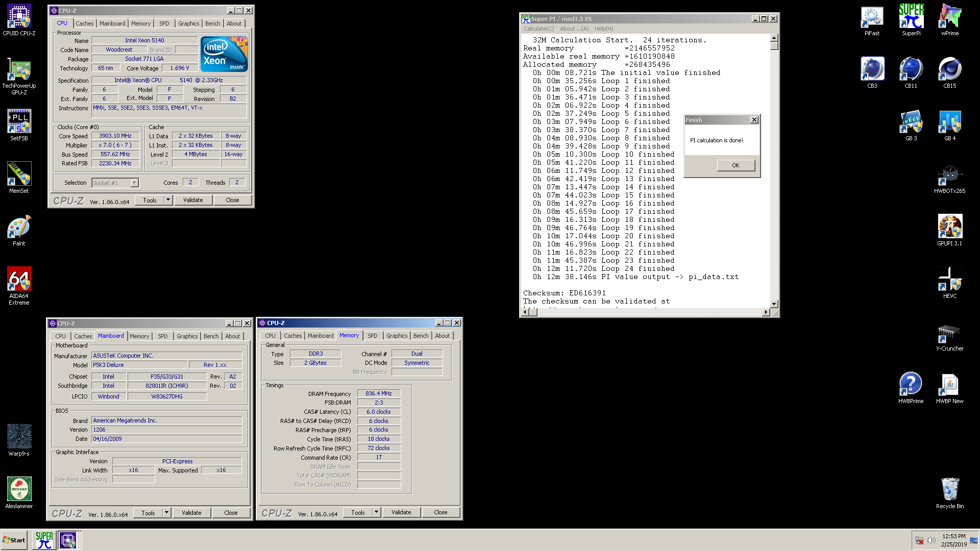Screen dimensions: 980x551
Task: Click Validate in Memory CPU-Z window
Action: click(401, 512)
